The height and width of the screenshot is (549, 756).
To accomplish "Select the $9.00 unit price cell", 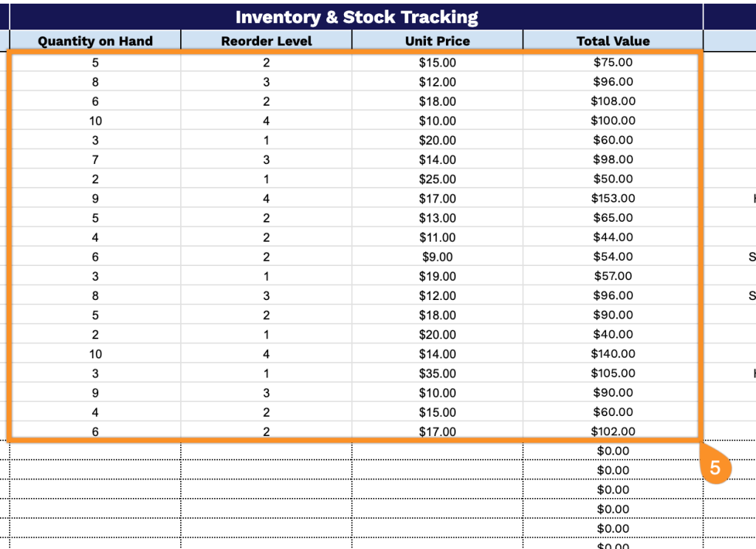I will coord(437,256).
